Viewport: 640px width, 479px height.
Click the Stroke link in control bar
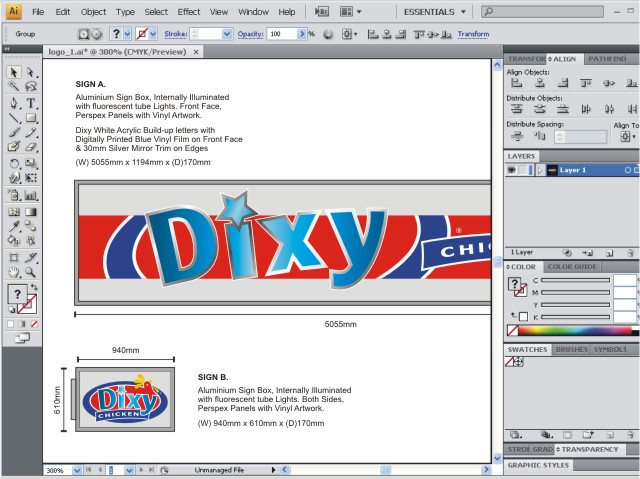[176, 34]
